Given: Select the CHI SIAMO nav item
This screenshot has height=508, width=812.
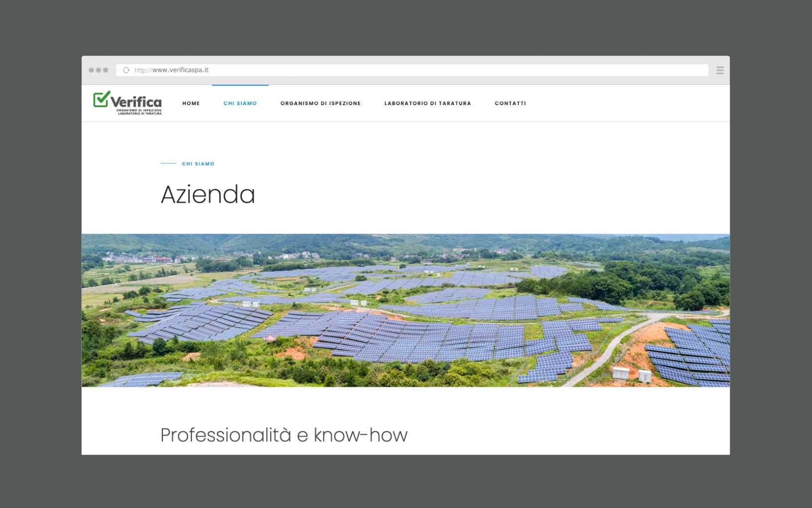Looking at the screenshot, I should (240, 103).
